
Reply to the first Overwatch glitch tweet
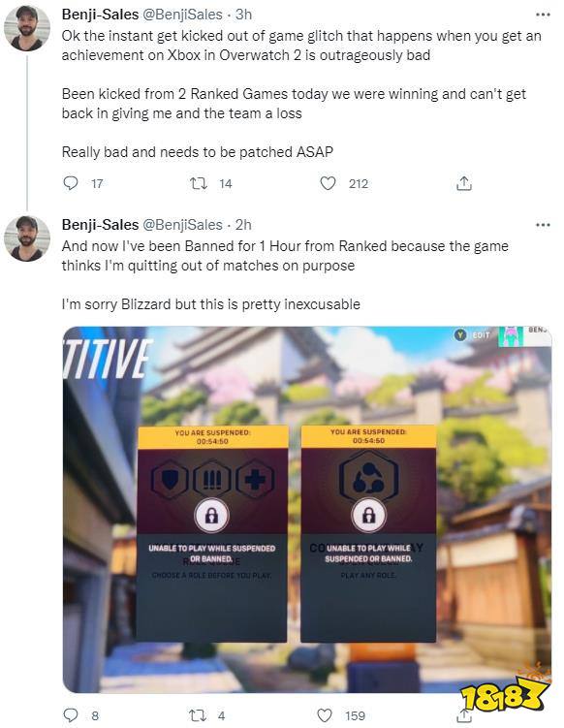pyautogui.click(x=70, y=183)
